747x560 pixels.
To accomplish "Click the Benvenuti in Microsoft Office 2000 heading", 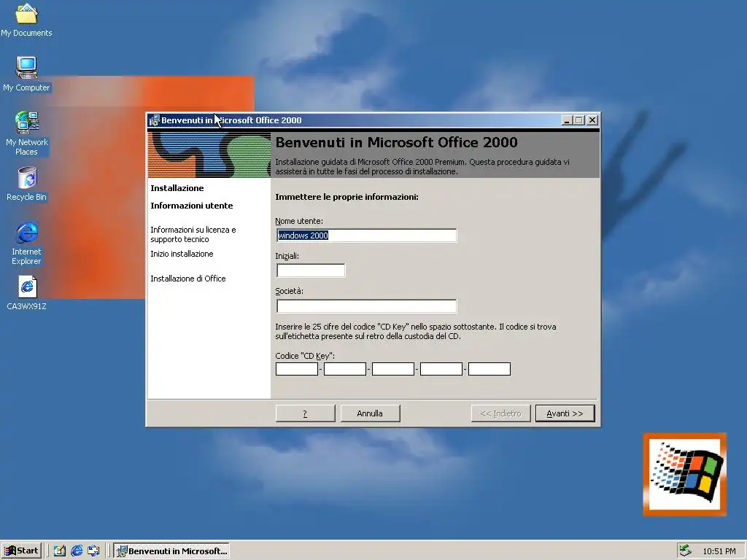I will pyautogui.click(x=396, y=142).
